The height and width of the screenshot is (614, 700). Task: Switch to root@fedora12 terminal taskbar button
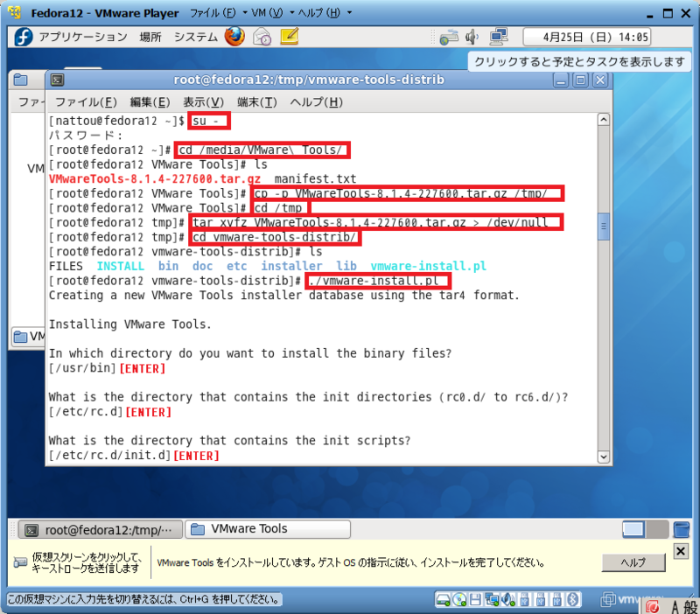tap(100, 530)
